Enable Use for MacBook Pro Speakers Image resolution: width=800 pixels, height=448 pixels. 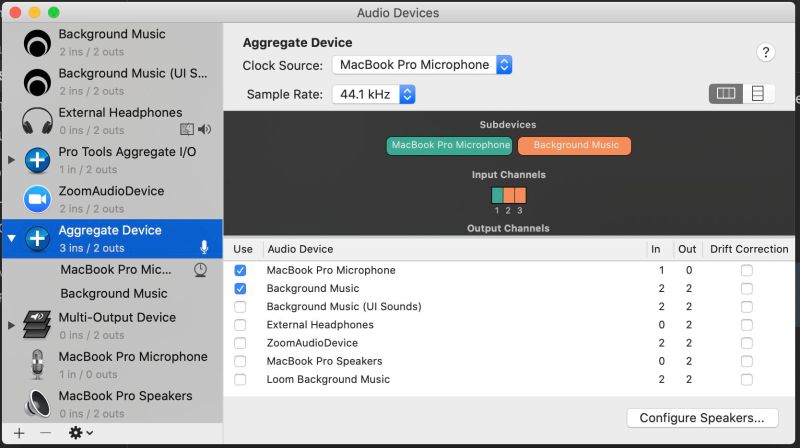pos(240,361)
